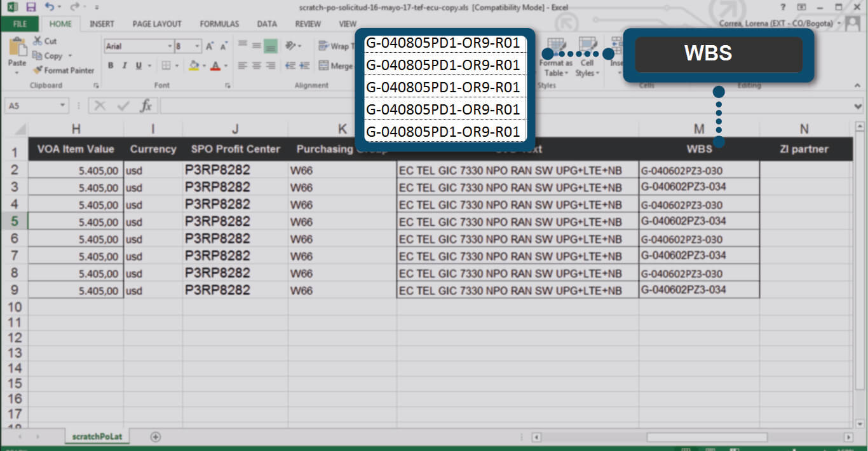This screenshot has width=868, height=451.
Task: Click the Save icon in quick access toolbar
Action: pyautogui.click(x=31, y=7)
